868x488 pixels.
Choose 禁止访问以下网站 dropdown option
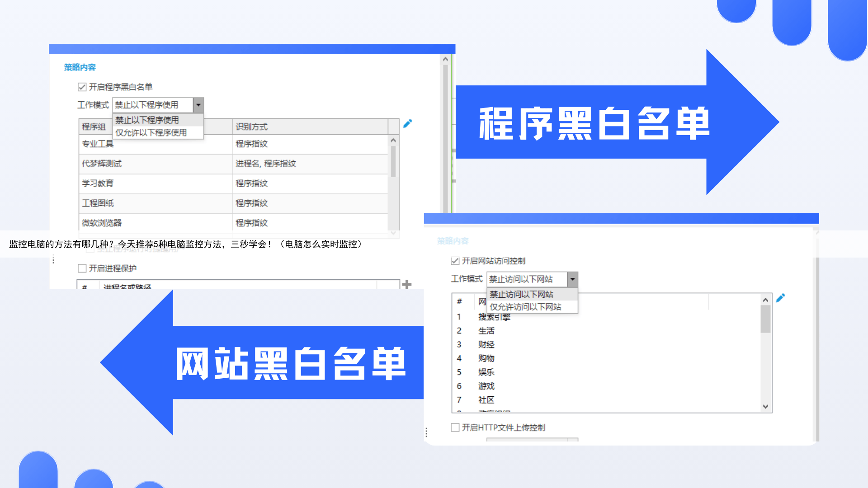522,295
